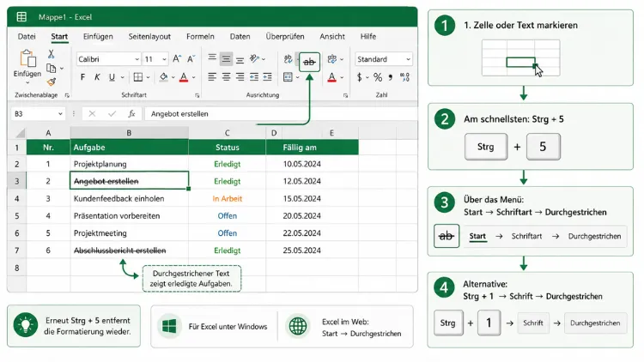Open the Zwischenablage dialog launcher
Image resolution: width=644 pixels, height=362 pixels.
67,95
